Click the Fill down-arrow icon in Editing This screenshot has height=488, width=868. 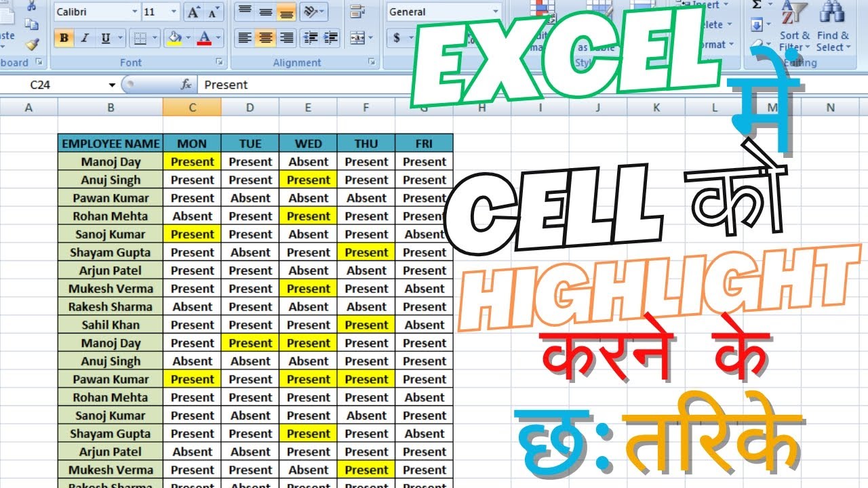757,25
